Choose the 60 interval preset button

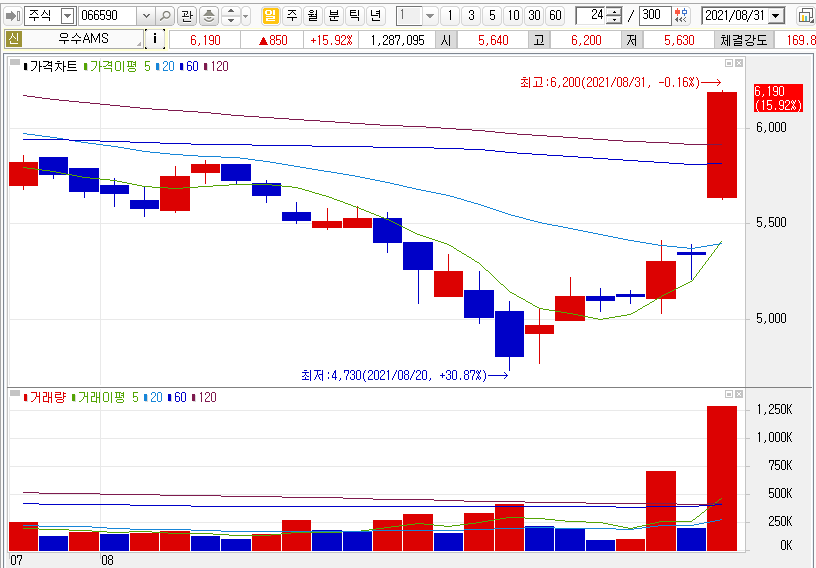555,16
